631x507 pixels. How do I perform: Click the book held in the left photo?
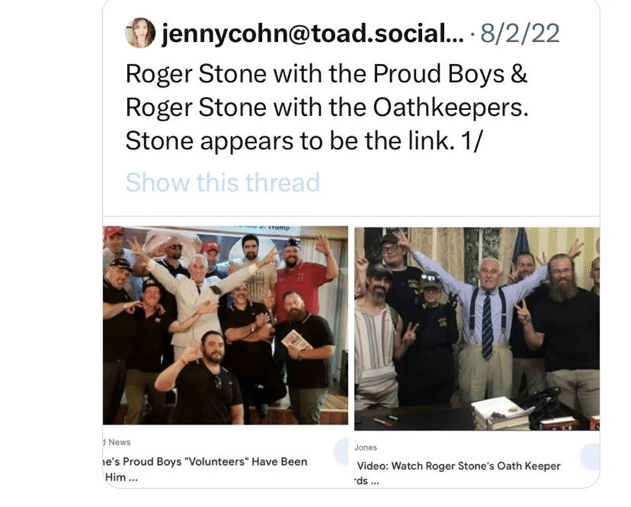pyautogui.click(x=297, y=341)
